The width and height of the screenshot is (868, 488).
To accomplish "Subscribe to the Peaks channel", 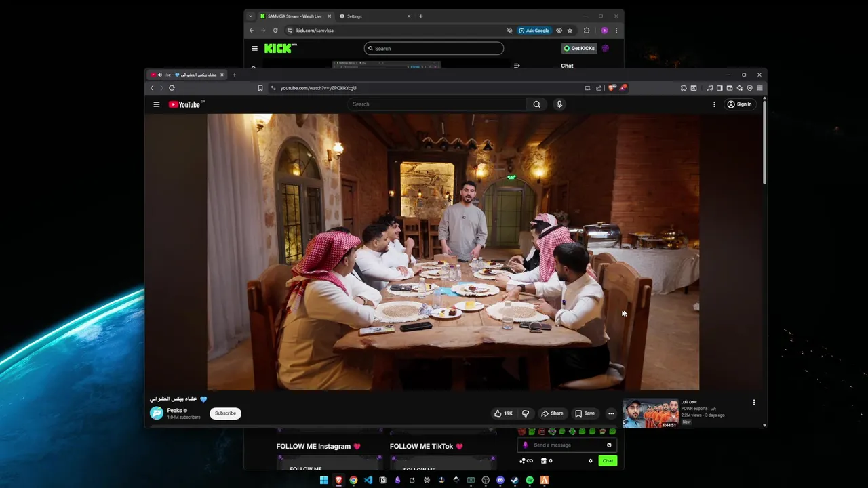I will [x=225, y=413].
